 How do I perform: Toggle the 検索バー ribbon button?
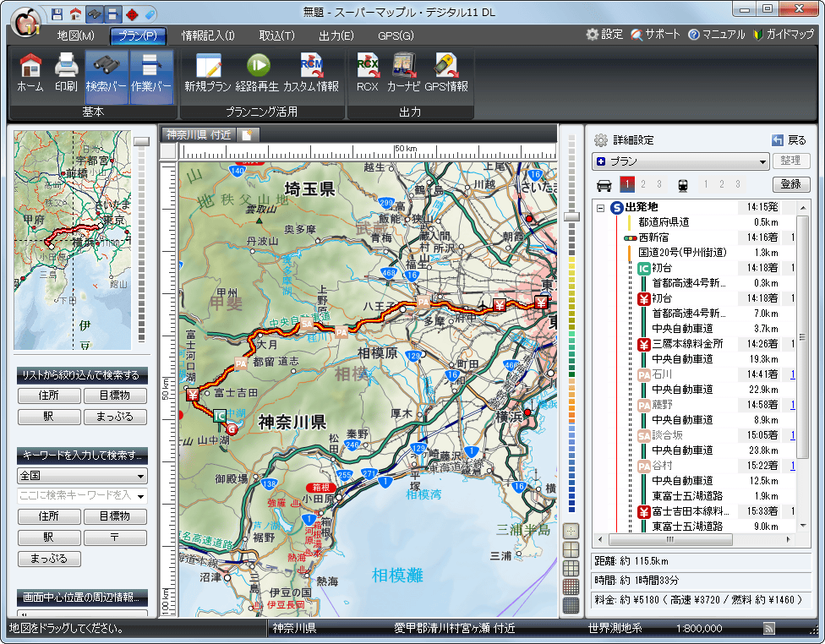[107, 76]
